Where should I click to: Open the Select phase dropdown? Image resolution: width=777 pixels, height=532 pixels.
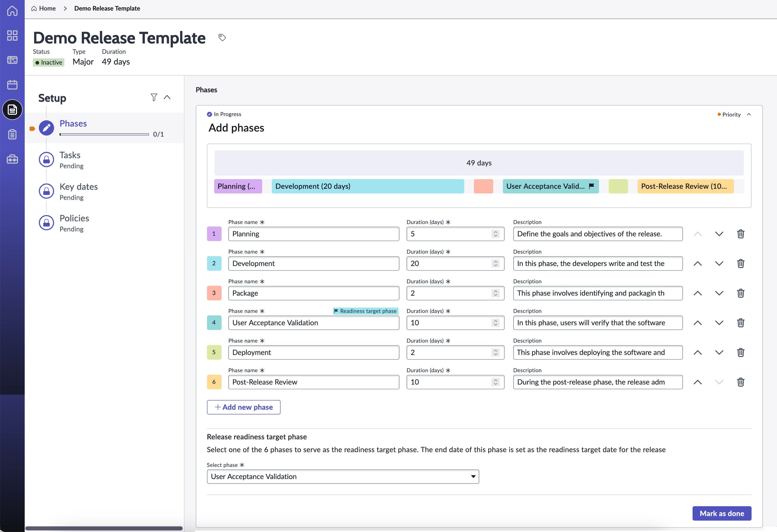coord(343,476)
